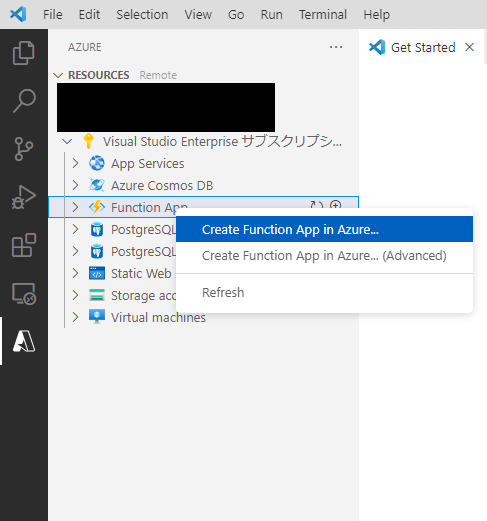Open Run and Debug view
487x521 pixels.
[x=24, y=197]
